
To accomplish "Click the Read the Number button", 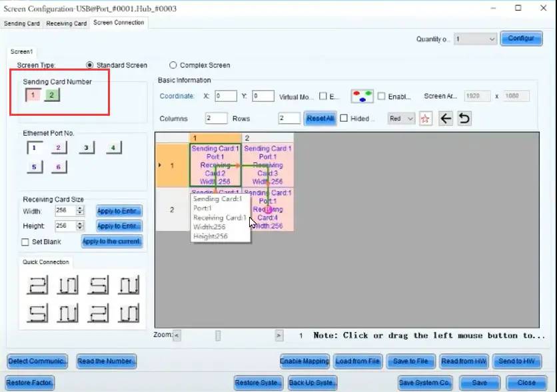I will pyautogui.click(x=106, y=361).
